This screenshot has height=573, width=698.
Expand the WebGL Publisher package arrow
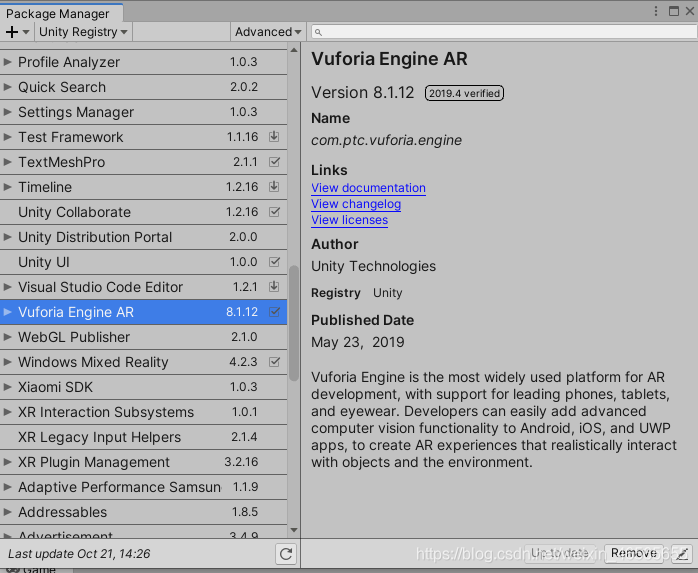pos(7,337)
